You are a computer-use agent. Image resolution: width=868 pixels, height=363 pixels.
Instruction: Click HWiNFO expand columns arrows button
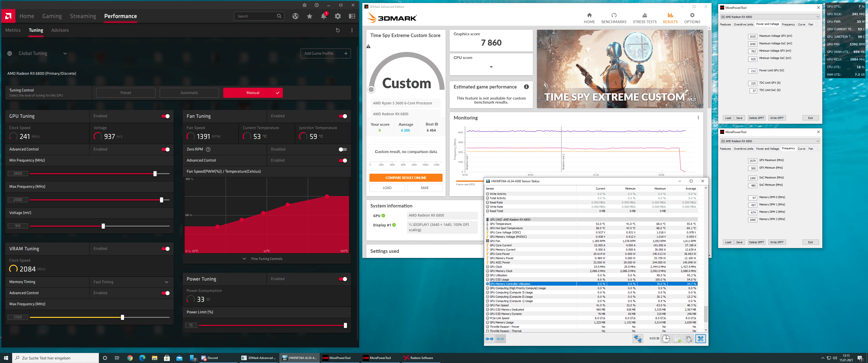(x=489, y=339)
